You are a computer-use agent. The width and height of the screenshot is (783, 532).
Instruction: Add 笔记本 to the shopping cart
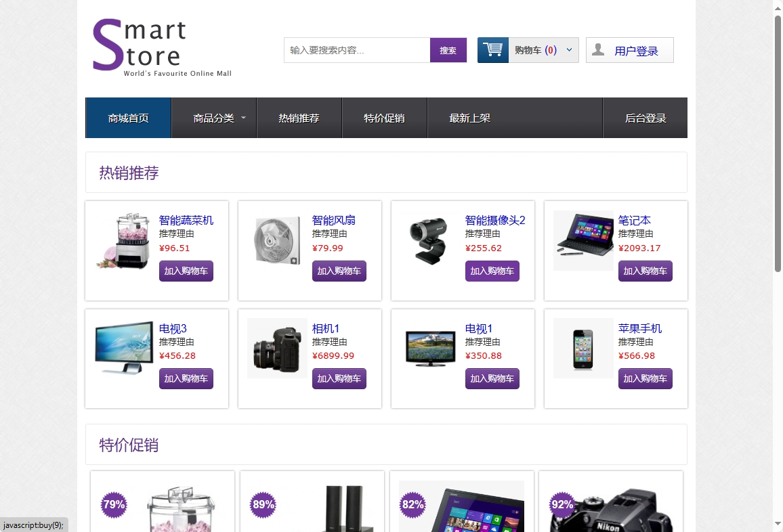pyautogui.click(x=645, y=271)
